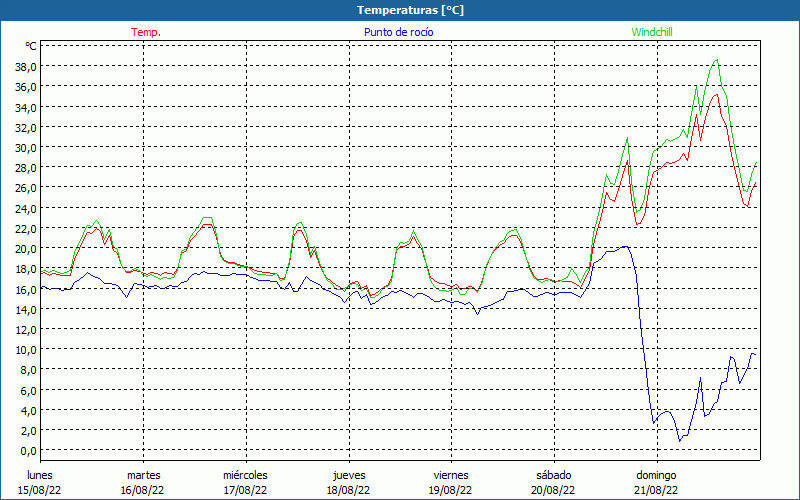Viewport: 800px width, 500px height.
Task: Click the 30,0 y-axis value
Action: [27, 147]
